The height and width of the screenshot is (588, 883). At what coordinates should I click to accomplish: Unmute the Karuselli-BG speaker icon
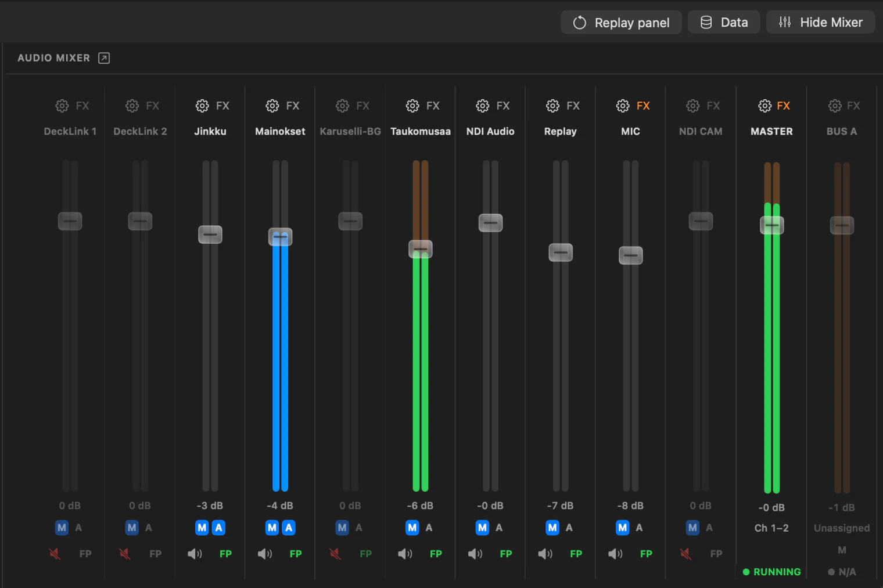[335, 554]
